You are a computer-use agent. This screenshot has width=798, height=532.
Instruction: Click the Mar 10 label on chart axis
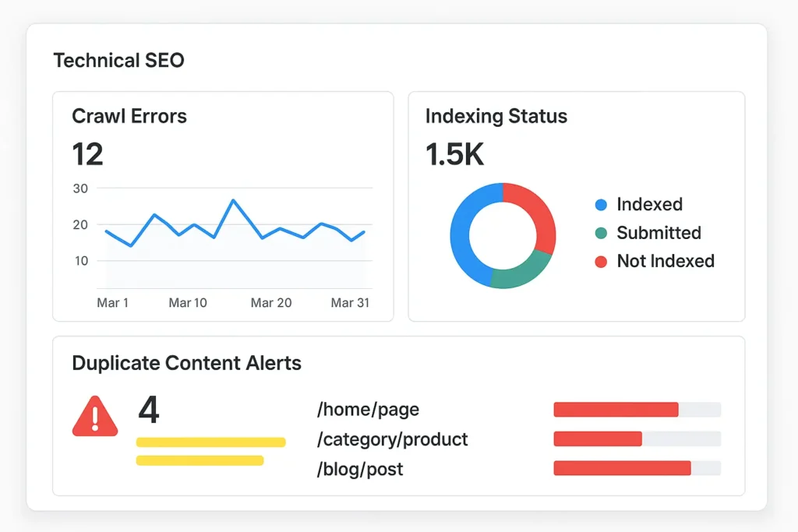pyautogui.click(x=188, y=302)
